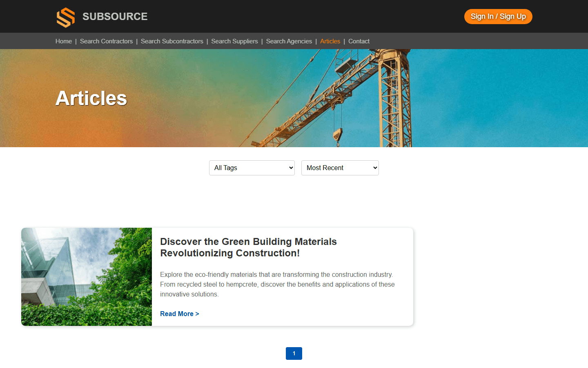Visit the Search Agencies page
Image resolution: width=588 pixels, height=368 pixels.
pyautogui.click(x=289, y=41)
